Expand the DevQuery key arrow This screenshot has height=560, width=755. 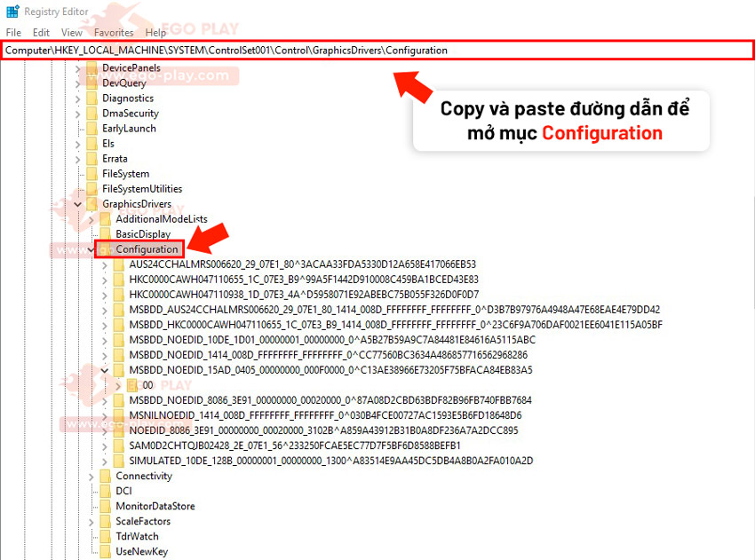tap(78, 83)
